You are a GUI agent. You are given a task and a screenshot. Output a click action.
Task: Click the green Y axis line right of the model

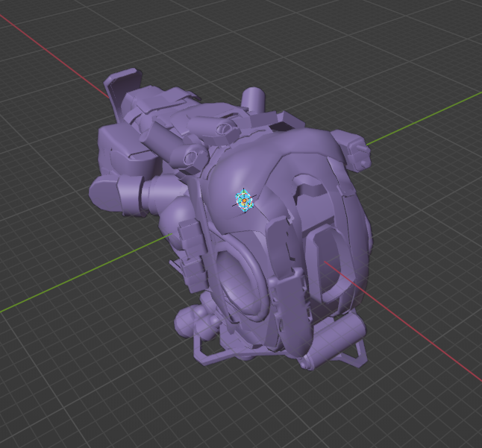click(424, 119)
